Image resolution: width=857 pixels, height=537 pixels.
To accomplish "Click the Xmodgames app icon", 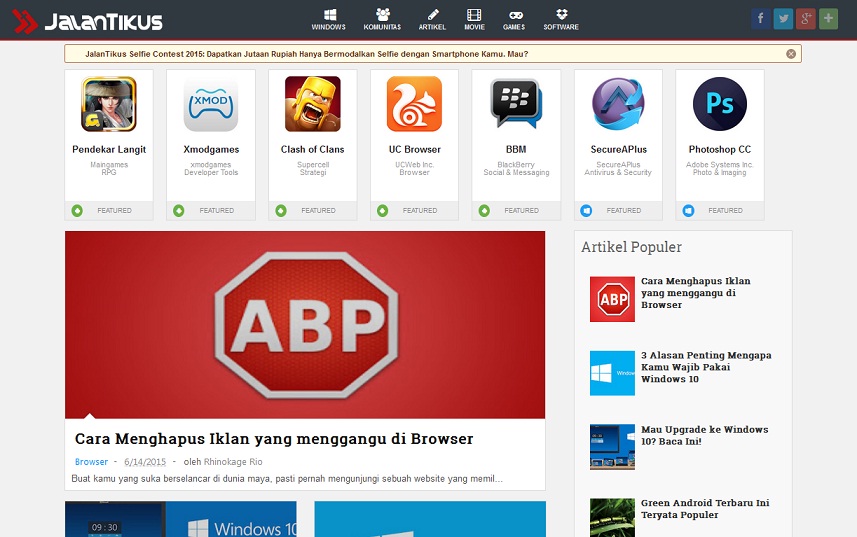I will (211, 104).
